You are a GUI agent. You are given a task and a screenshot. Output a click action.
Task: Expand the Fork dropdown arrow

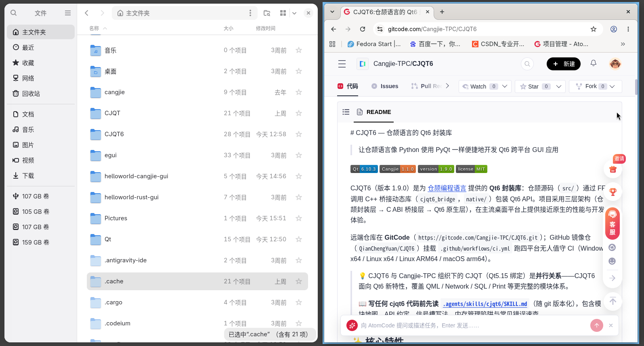(x=612, y=86)
